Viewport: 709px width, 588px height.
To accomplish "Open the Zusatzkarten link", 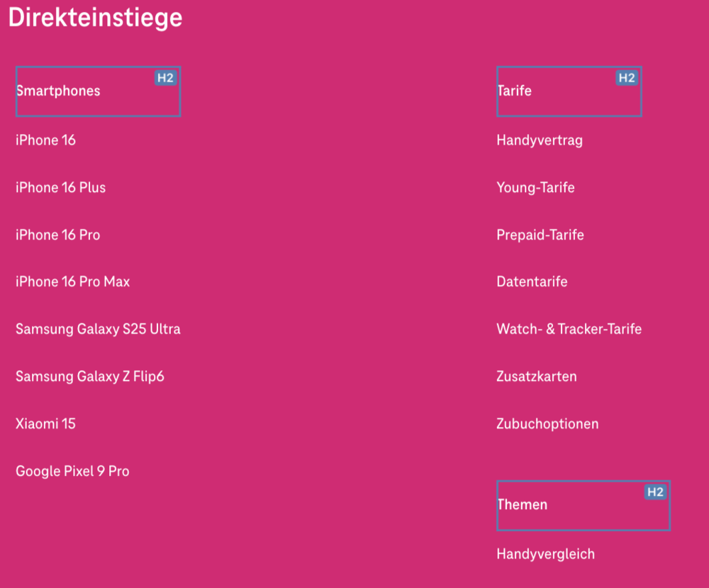I will pos(536,376).
